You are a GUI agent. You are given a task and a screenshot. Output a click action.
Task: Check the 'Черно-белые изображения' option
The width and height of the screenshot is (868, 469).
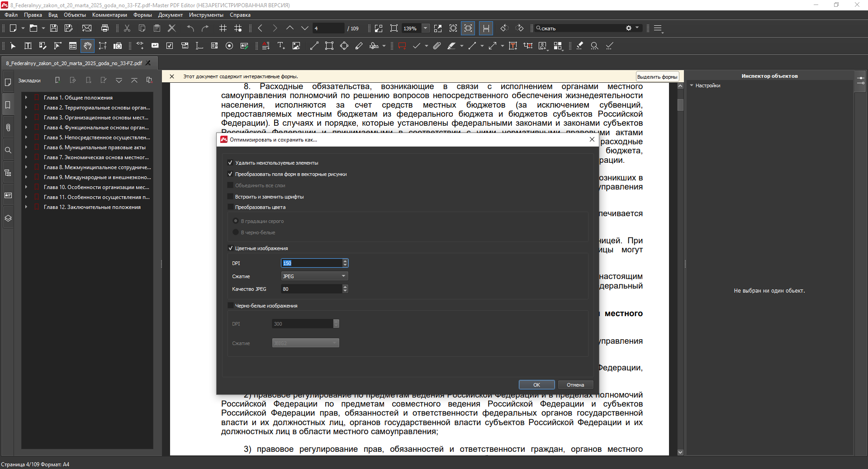[230, 305]
